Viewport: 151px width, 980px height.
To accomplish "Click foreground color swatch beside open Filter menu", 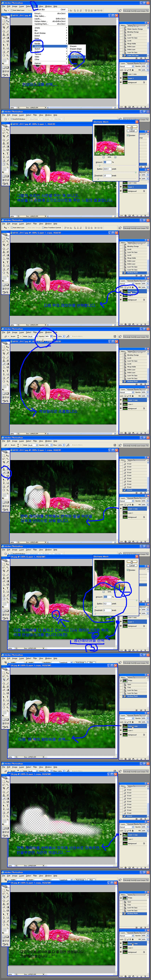I will tap(4, 61).
